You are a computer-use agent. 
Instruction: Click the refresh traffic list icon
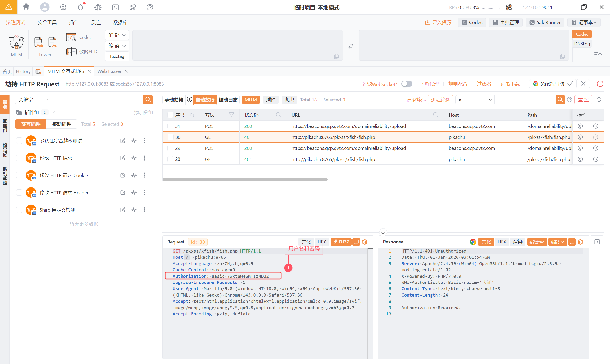point(599,100)
